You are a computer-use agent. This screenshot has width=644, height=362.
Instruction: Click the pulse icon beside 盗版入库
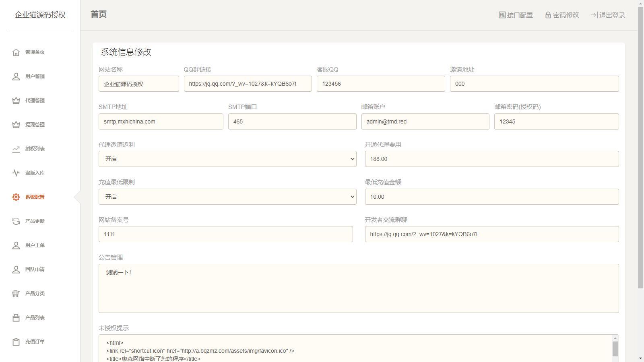[16, 173]
